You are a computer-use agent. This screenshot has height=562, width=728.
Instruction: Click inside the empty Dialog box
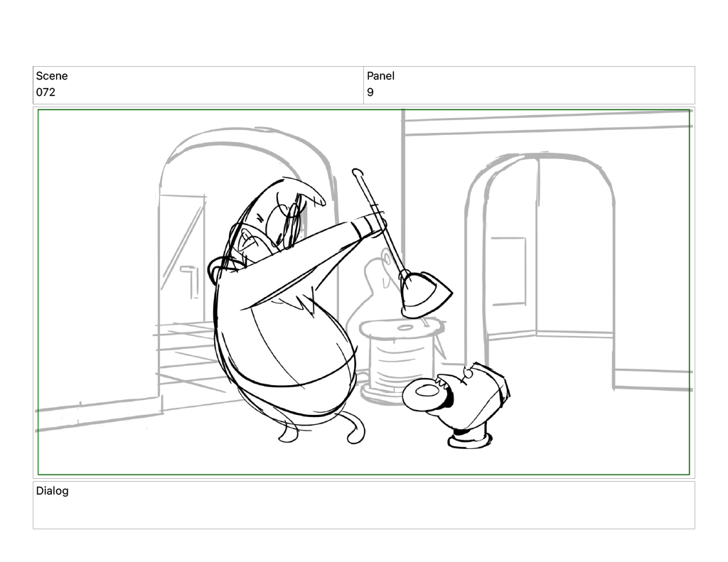tap(363, 512)
